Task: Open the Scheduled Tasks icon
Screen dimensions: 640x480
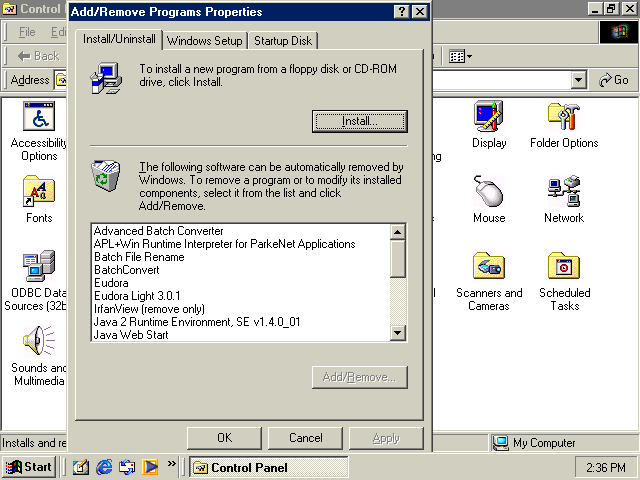Action: coord(564,266)
